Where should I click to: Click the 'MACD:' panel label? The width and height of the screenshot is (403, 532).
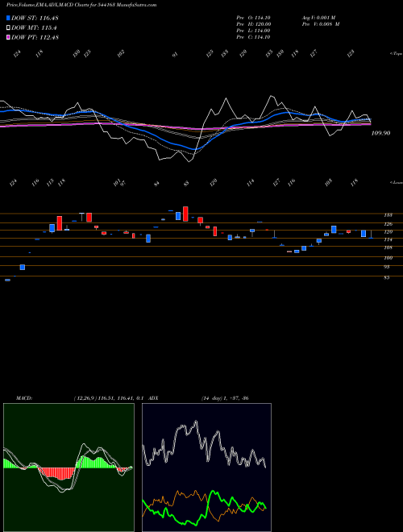pos(23,398)
